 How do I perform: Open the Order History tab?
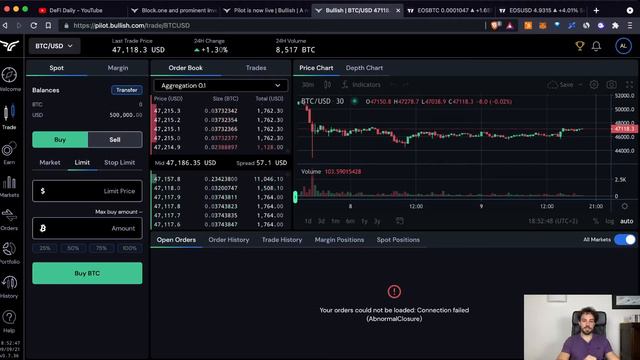229,240
